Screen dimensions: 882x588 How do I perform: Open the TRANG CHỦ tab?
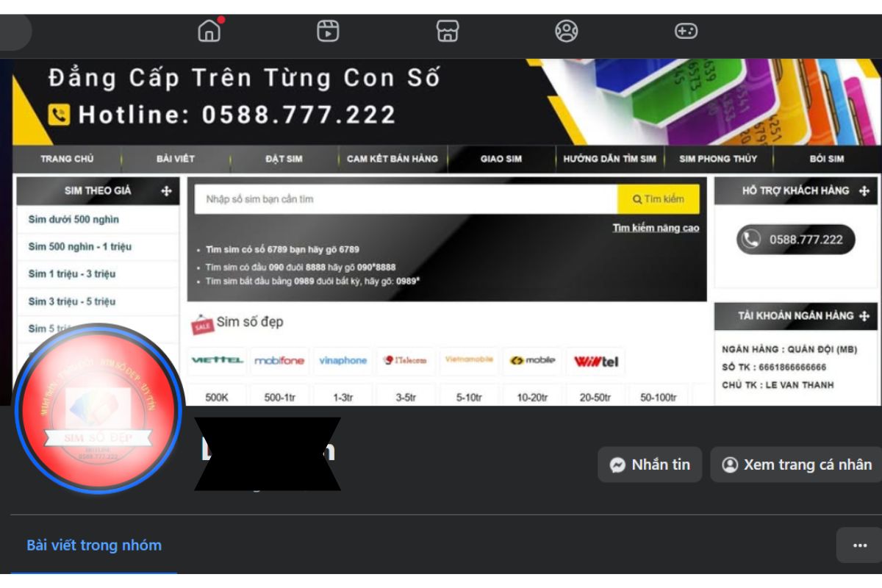(x=66, y=158)
